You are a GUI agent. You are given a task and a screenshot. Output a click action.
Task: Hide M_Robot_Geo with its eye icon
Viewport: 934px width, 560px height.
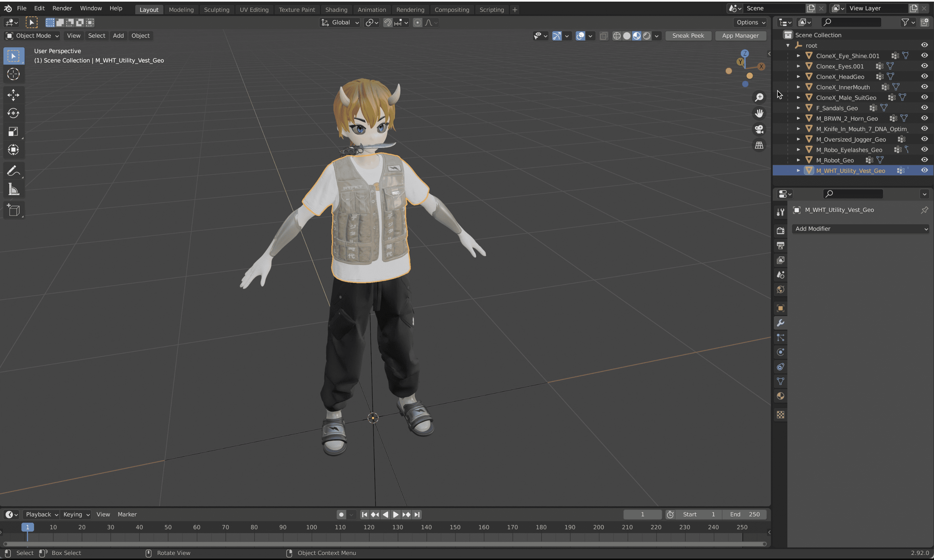[924, 160]
